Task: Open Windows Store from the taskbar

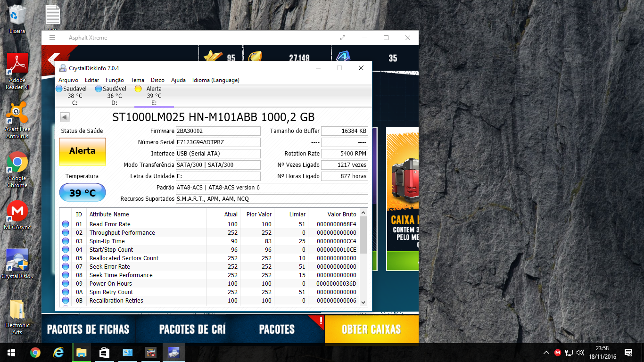Action: click(104, 353)
